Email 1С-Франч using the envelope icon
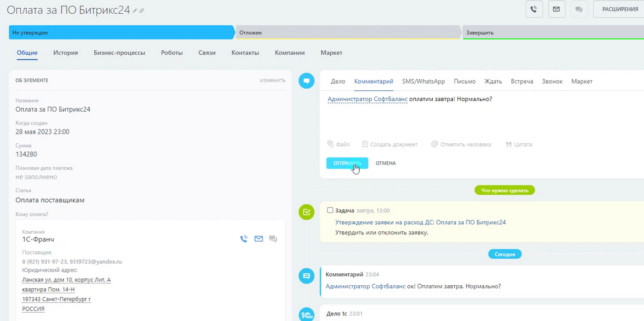Image resolution: width=644 pixels, height=321 pixels. pyautogui.click(x=258, y=239)
